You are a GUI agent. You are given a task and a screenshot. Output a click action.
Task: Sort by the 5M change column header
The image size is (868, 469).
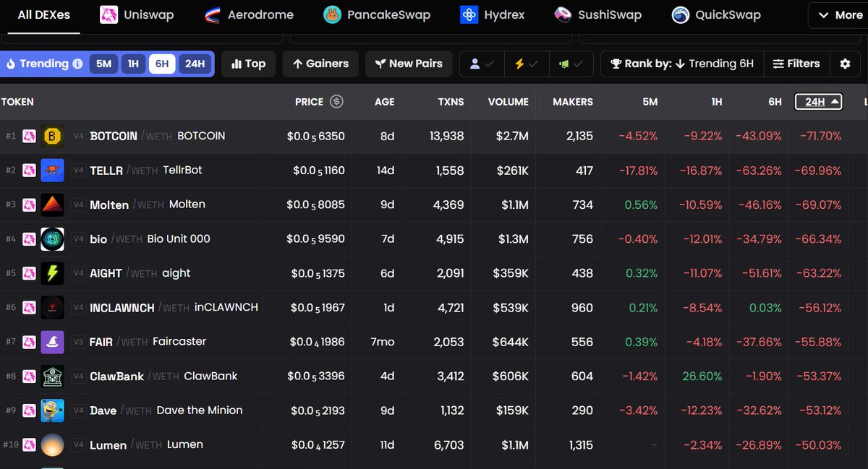[650, 102]
